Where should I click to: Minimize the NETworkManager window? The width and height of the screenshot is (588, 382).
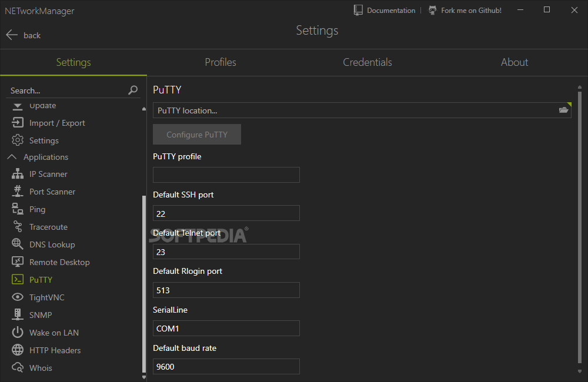[520, 10]
